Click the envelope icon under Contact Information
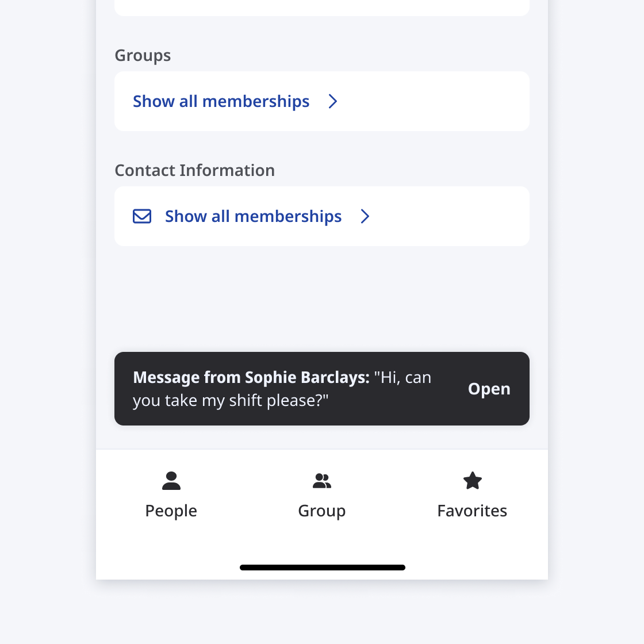 tap(142, 216)
